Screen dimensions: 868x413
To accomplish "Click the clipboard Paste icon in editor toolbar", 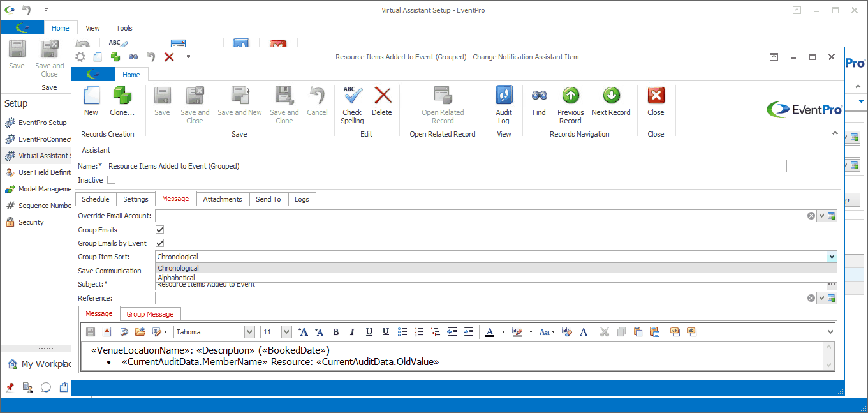I will coord(638,332).
